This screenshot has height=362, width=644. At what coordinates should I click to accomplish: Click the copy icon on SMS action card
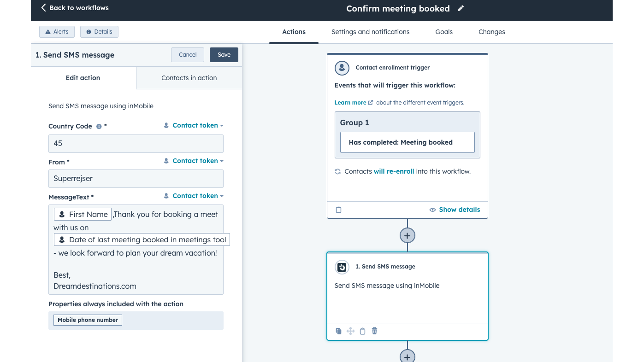339,331
